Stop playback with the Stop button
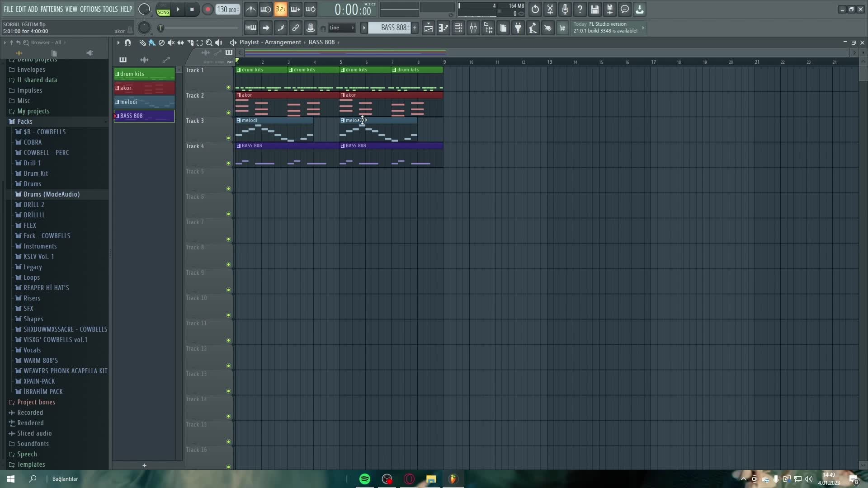This screenshot has width=868, height=488. 192,9
